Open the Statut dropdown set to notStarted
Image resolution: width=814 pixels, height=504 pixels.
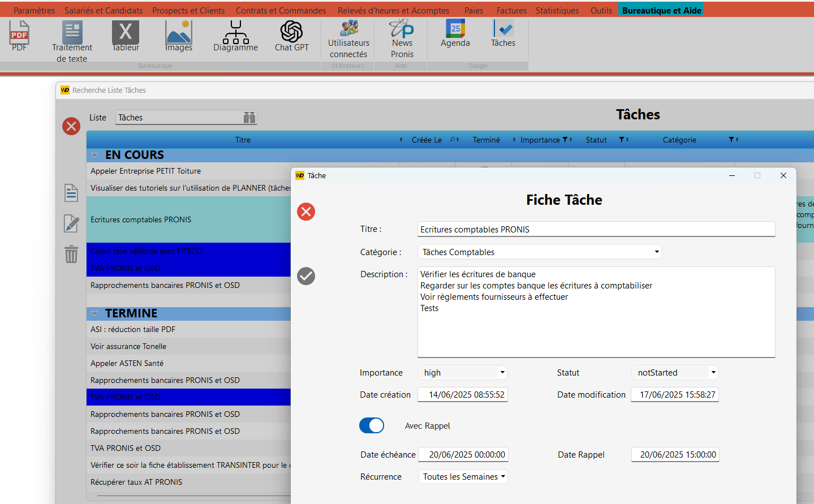coord(675,373)
